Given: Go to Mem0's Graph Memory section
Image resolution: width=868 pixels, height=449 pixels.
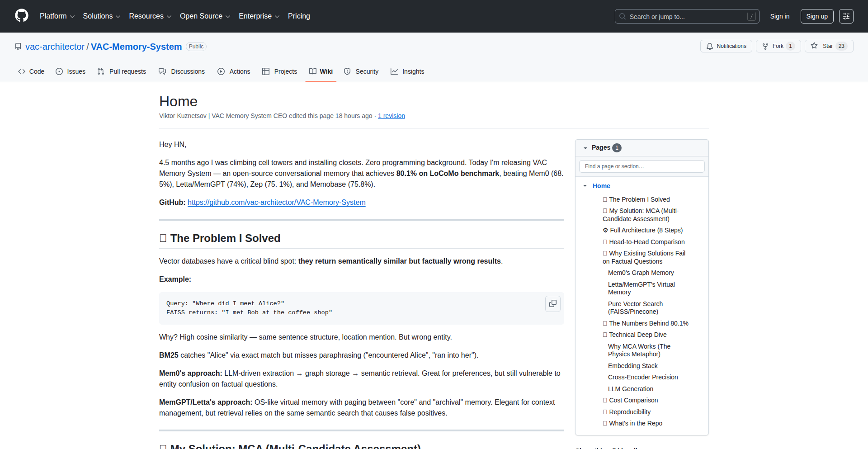Looking at the screenshot, I should [641, 273].
